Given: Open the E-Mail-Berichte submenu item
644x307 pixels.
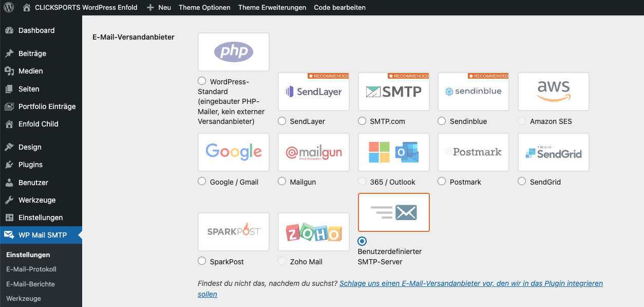Looking at the screenshot, I should tap(30, 284).
